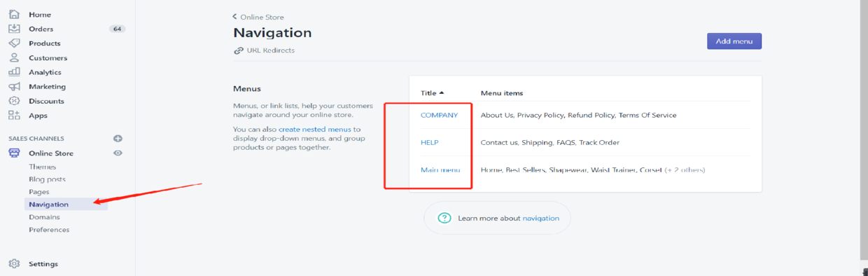Open Discounts in the sidebar
The width and height of the screenshot is (868, 276).
point(47,101)
